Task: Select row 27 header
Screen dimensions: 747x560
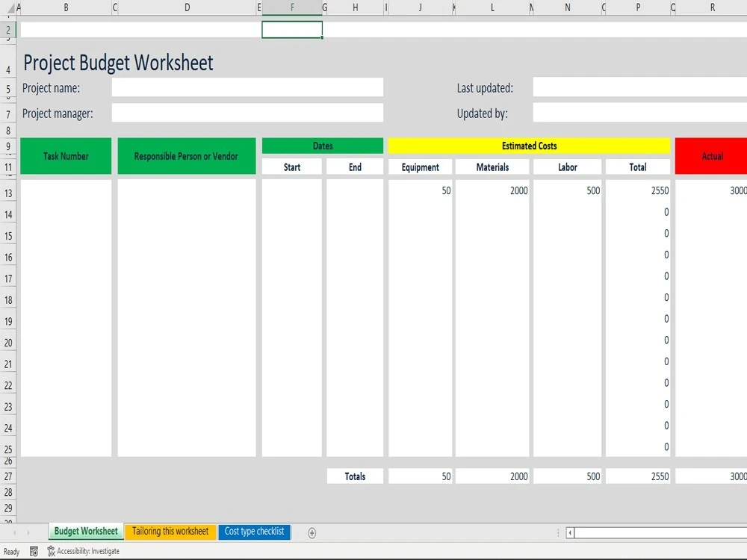Action: [8, 476]
